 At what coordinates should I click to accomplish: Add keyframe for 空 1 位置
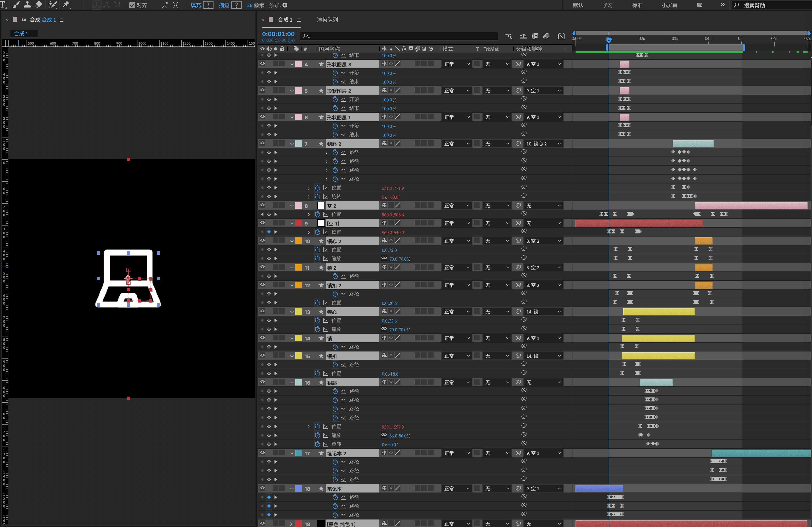click(x=269, y=232)
